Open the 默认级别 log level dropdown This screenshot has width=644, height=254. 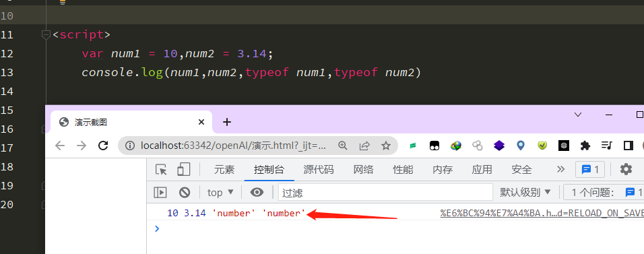click(x=525, y=192)
